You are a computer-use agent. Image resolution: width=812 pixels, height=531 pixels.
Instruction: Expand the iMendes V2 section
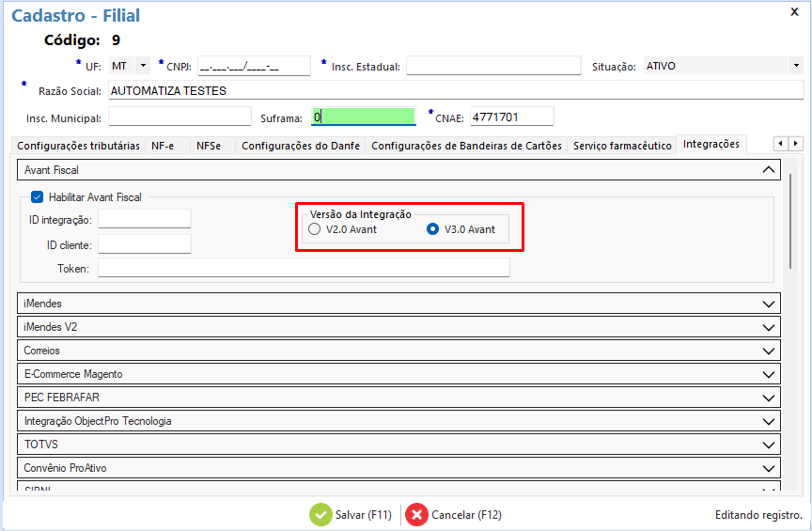[x=770, y=327]
